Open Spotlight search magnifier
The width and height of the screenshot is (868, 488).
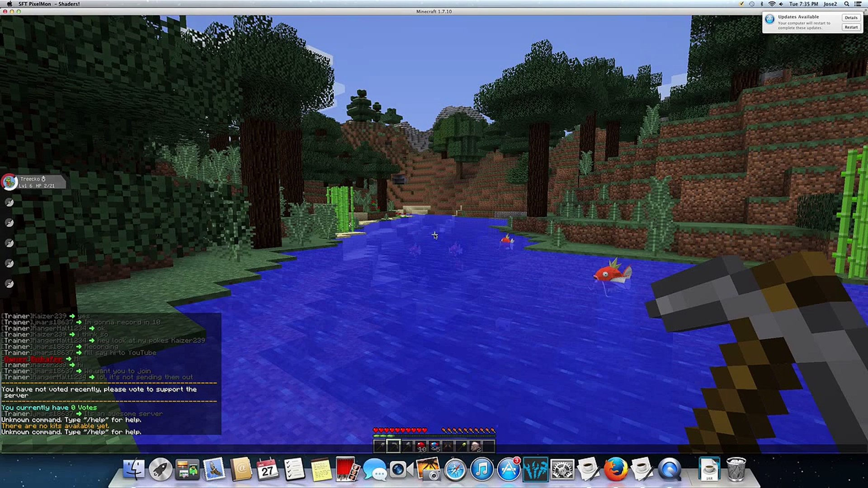pos(847,4)
